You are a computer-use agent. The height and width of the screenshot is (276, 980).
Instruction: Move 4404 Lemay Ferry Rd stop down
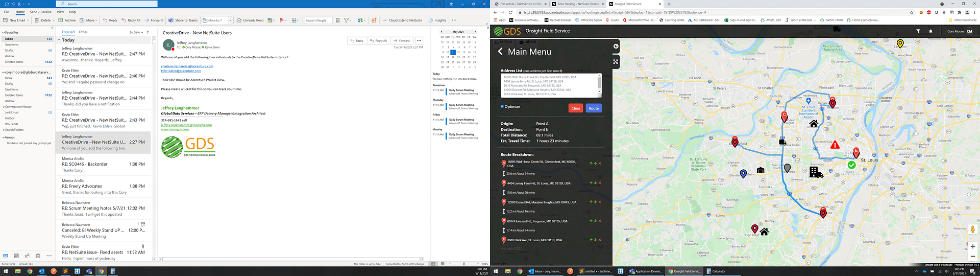(x=595, y=183)
